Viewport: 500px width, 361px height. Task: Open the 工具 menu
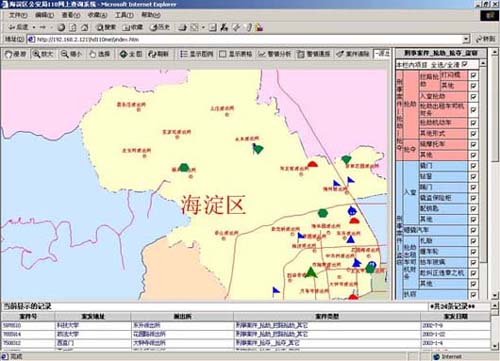pyautogui.click(x=124, y=15)
